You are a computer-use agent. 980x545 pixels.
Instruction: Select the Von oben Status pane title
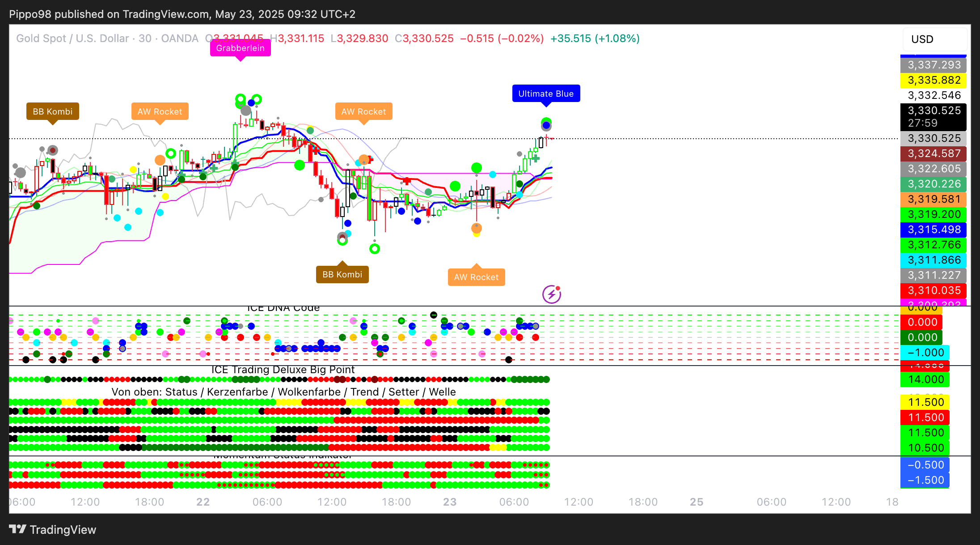coord(283,392)
